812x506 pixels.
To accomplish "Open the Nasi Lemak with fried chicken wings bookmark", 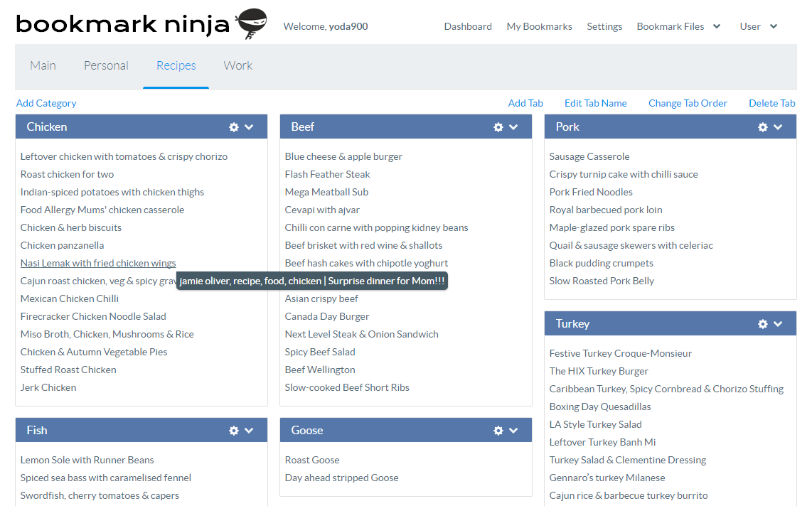I will tap(98, 263).
